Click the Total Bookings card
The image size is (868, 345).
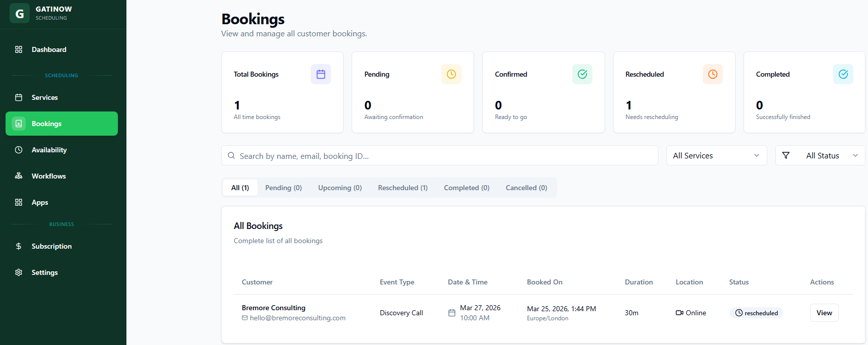click(282, 92)
